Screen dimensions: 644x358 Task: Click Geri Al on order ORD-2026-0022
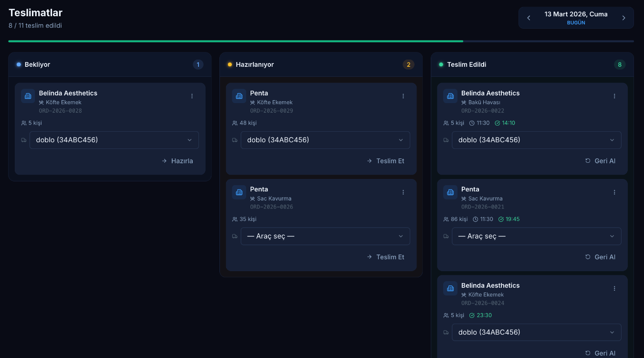(x=600, y=161)
